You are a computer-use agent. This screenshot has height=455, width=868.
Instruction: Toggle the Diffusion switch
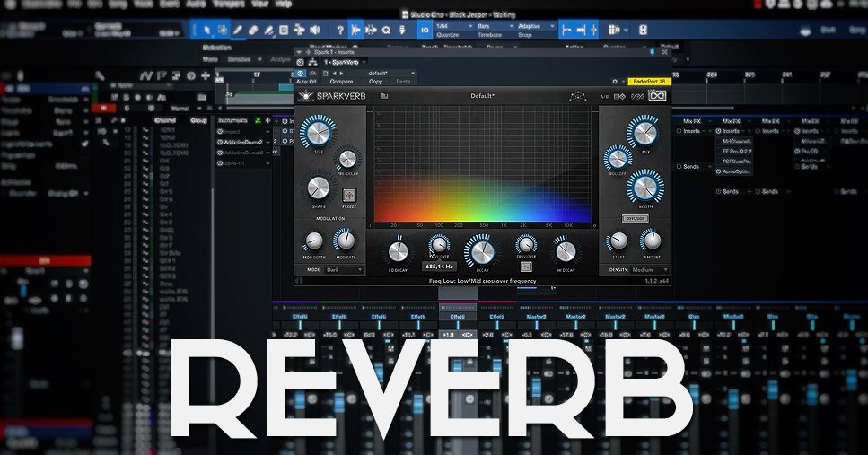coord(634,218)
